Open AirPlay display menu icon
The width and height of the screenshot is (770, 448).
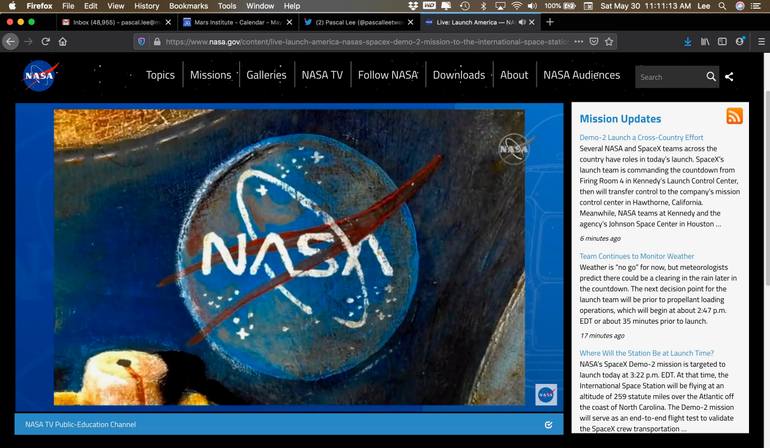[x=500, y=6]
